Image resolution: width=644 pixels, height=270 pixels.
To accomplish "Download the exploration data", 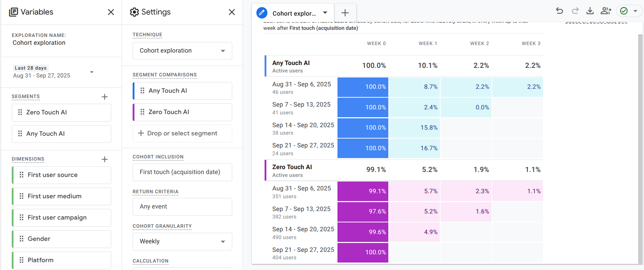I will click(590, 11).
